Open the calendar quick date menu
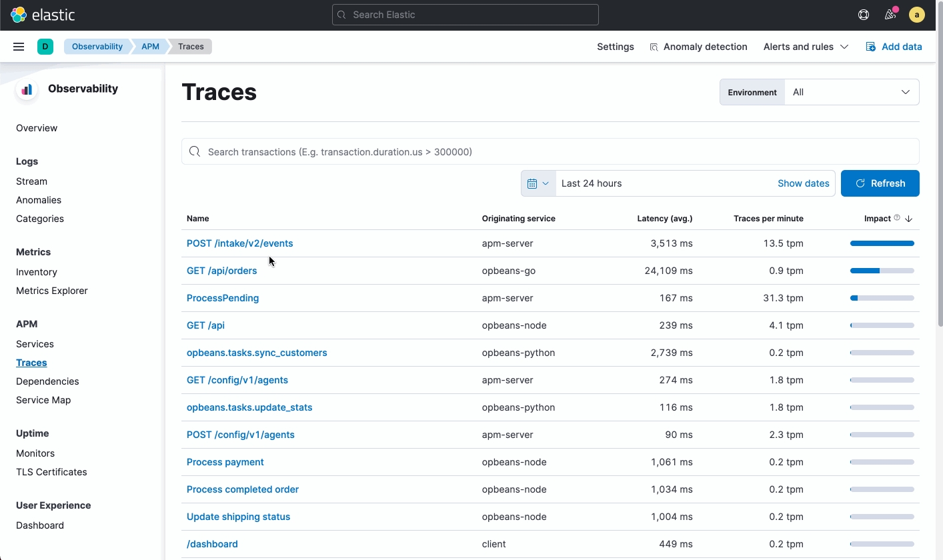Screen dimensions: 943x560 [x=538, y=183]
